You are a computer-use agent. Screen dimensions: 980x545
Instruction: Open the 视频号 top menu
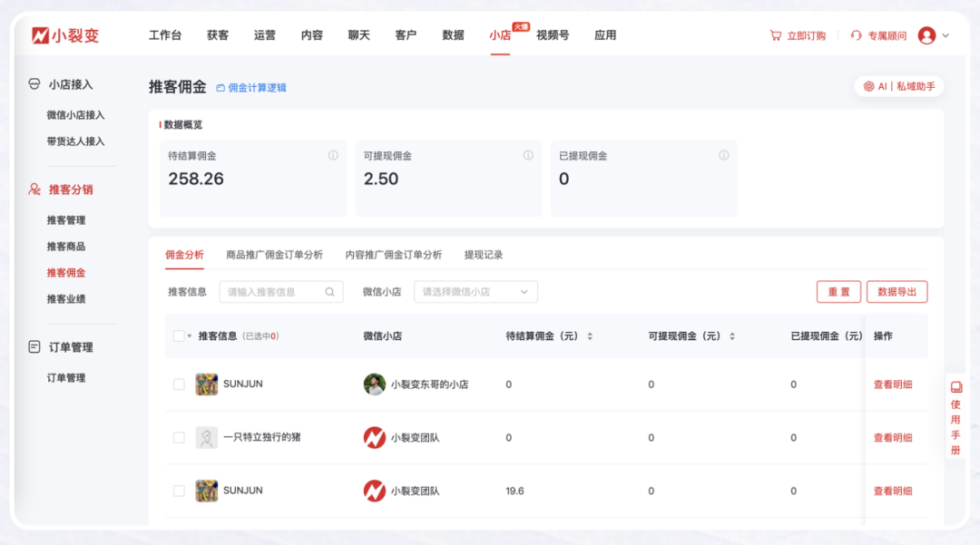(552, 35)
